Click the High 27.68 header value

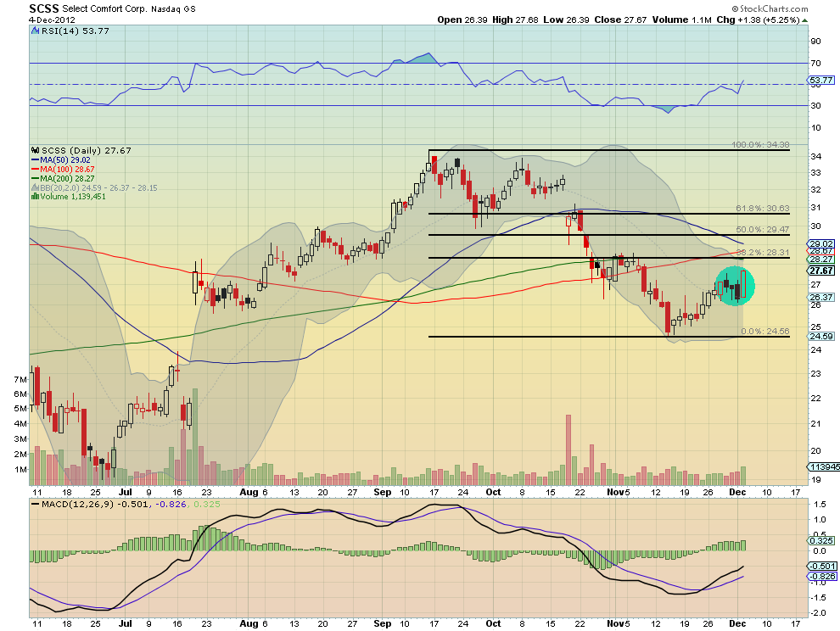515,20
